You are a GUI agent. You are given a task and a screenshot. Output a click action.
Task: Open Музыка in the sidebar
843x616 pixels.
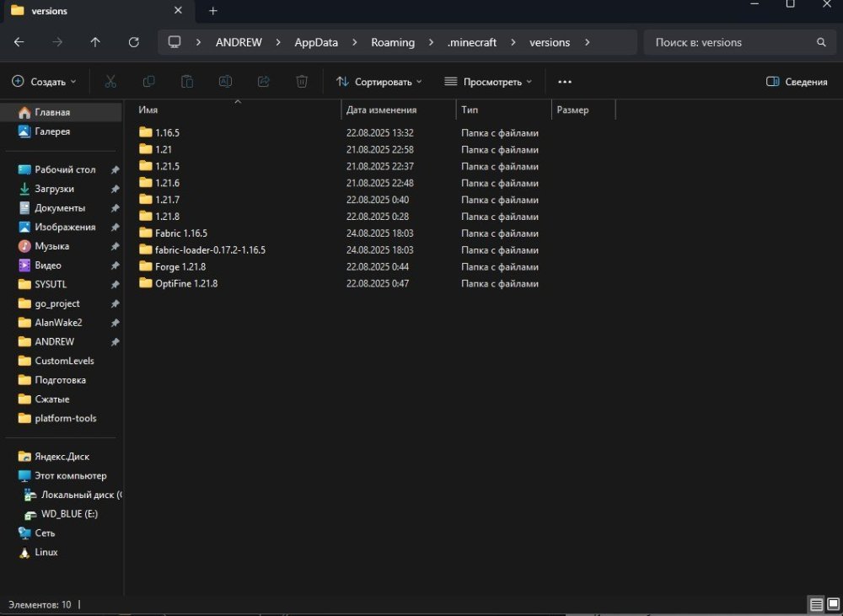tap(62, 246)
